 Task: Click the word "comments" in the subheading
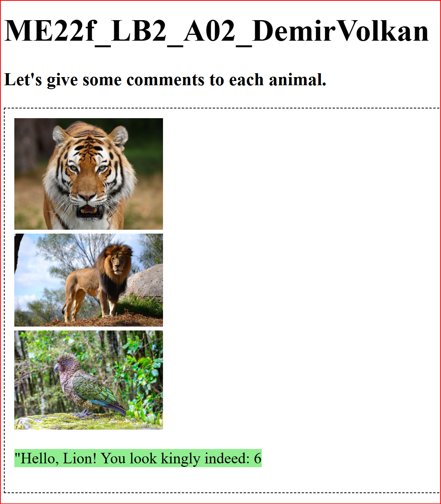[x=165, y=80]
